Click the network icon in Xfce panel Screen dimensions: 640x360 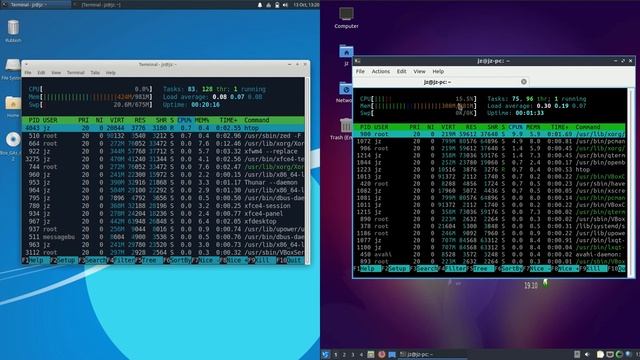point(268,5)
